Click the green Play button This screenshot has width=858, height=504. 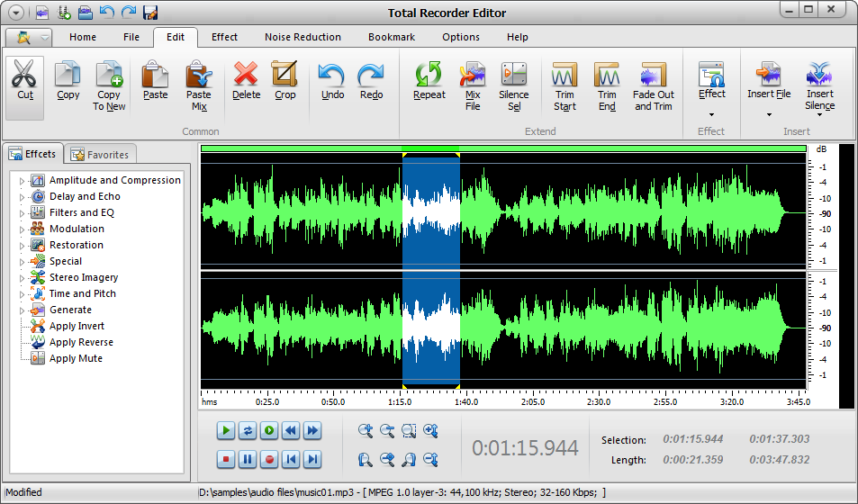pos(225,431)
